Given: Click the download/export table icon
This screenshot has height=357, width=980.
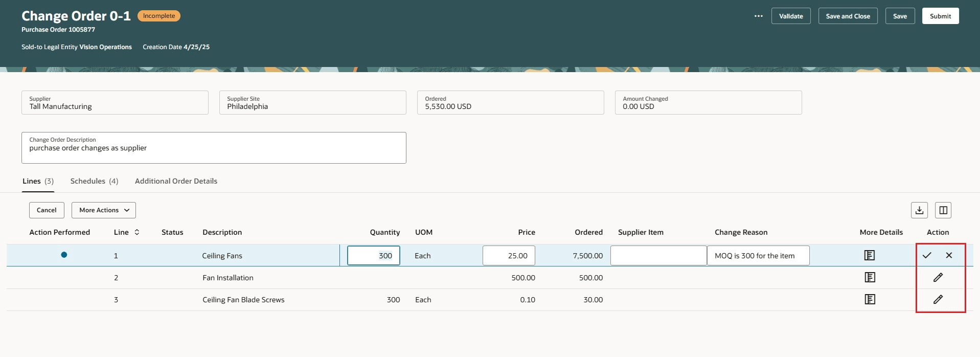Looking at the screenshot, I should click(919, 210).
